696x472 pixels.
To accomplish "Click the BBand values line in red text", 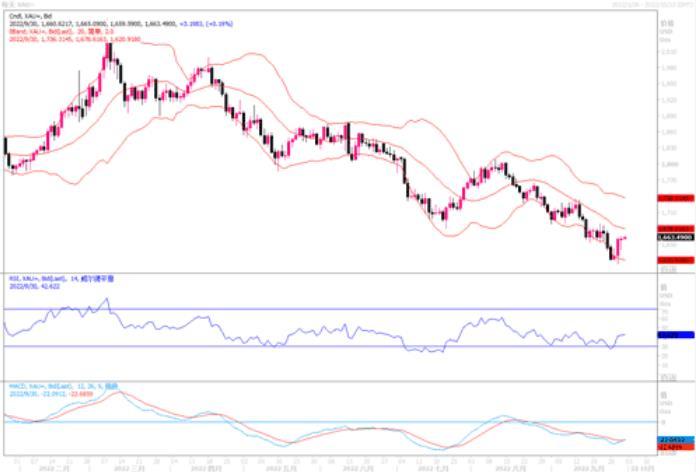I will 70,38.
